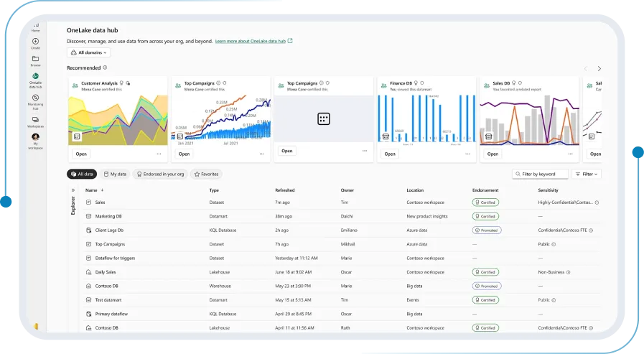644x354 pixels.
Task: Click the Marketing DB datamart icon
Action: point(88,216)
